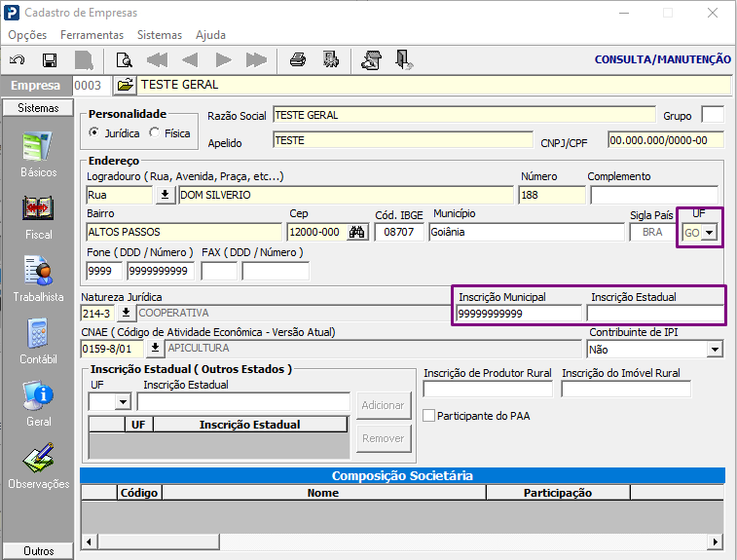
Task: Click the building icon beside the printer
Action: [331, 59]
